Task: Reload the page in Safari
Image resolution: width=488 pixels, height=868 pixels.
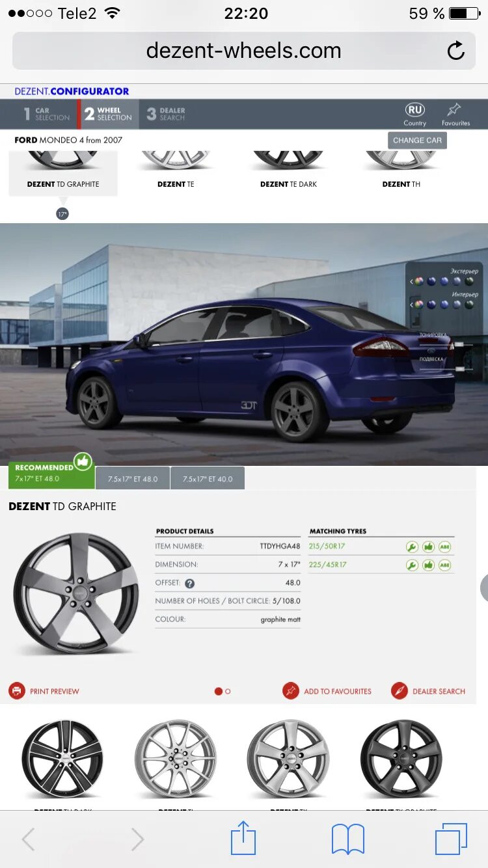Action: tap(456, 51)
